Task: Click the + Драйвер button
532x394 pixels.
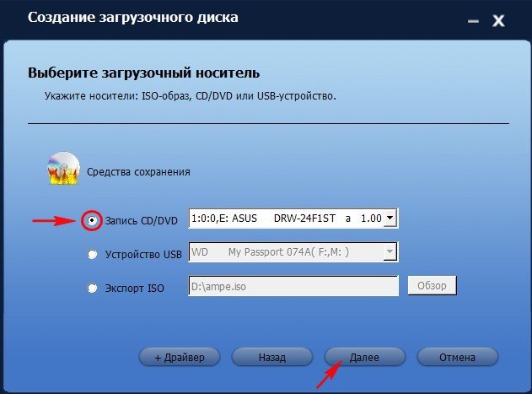Action: click(x=180, y=357)
